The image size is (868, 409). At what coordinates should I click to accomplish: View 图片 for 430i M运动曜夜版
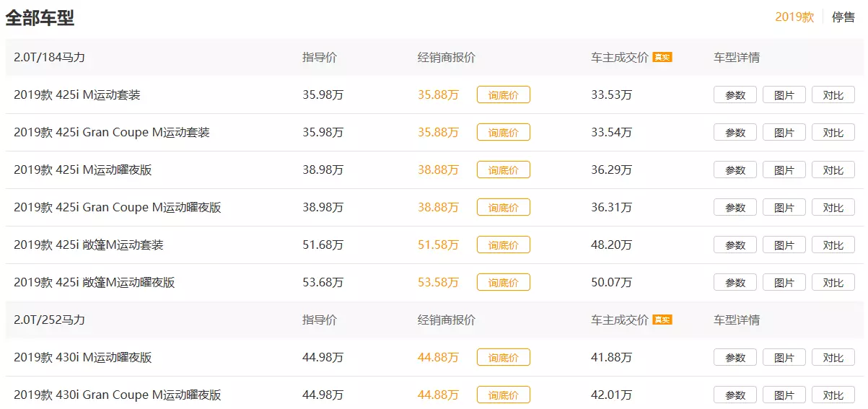pyautogui.click(x=784, y=358)
